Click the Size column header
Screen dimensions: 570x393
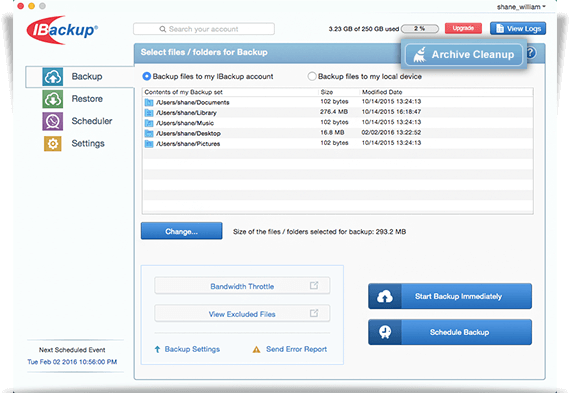(x=326, y=92)
